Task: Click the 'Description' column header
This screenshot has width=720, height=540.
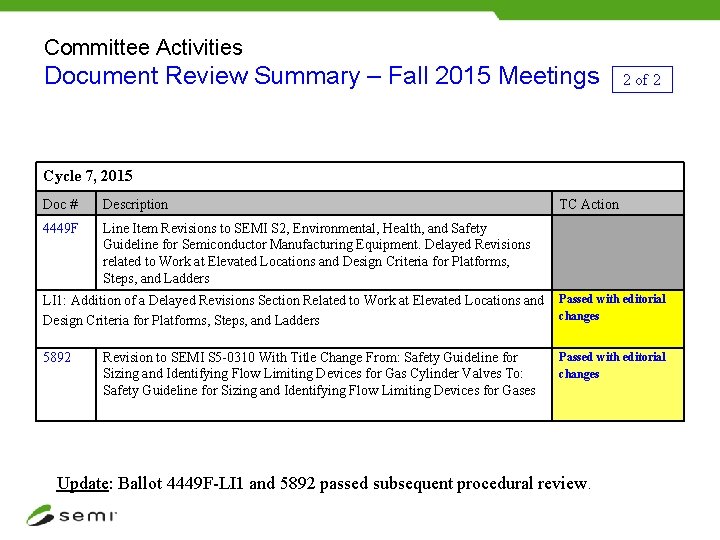Action: [x=135, y=204]
